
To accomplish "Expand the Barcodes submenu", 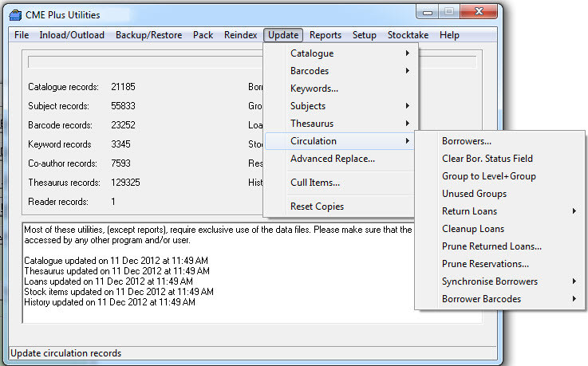I will click(341, 71).
